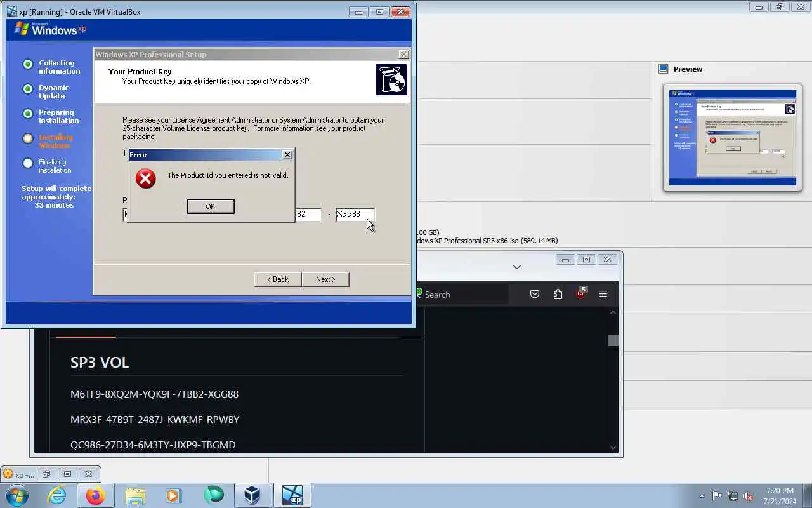The height and width of the screenshot is (508, 812).
Task: Open the uBlock Origin extension icon
Action: [580, 294]
